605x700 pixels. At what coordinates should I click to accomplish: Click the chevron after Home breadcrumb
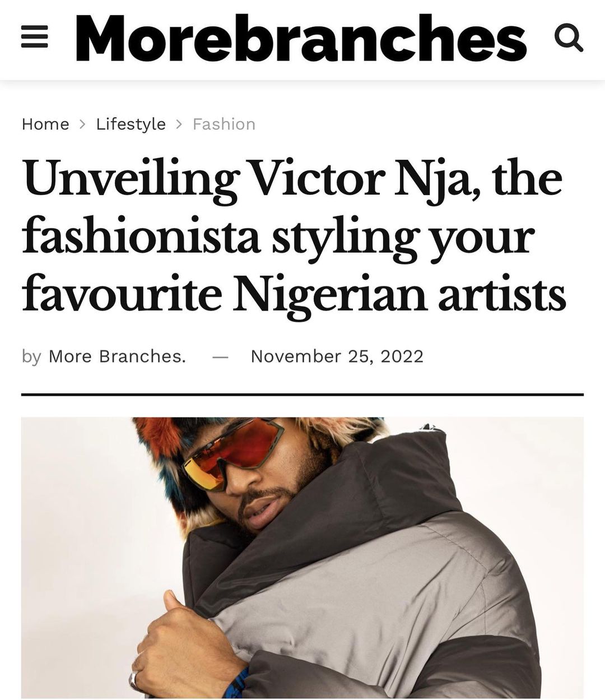click(83, 124)
